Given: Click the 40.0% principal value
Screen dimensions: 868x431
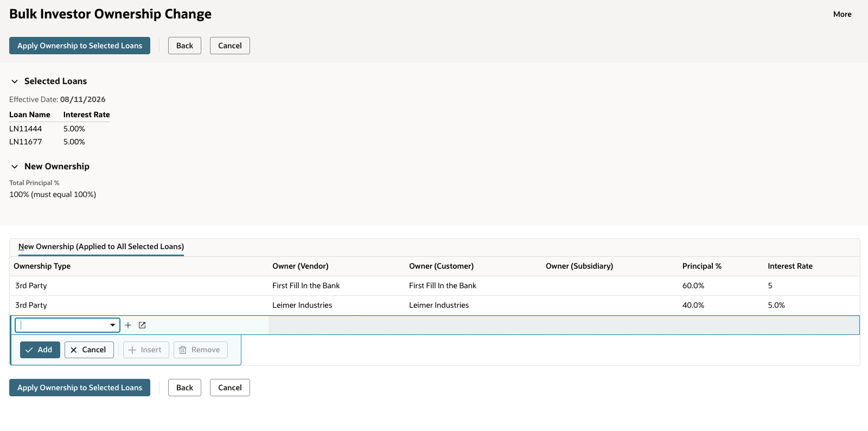Looking at the screenshot, I should [693, 305].
